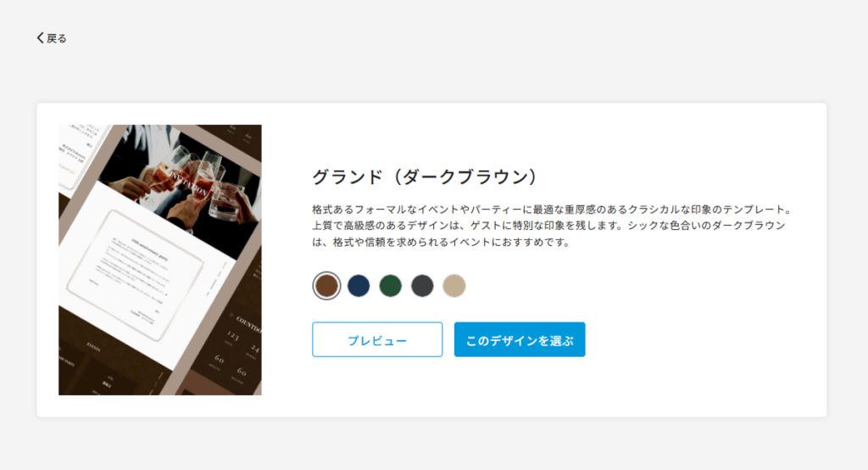Select the dark brown color swatch
Viewport: 868px width, 470px height.
pyautogui.click(x=326, y=286)
